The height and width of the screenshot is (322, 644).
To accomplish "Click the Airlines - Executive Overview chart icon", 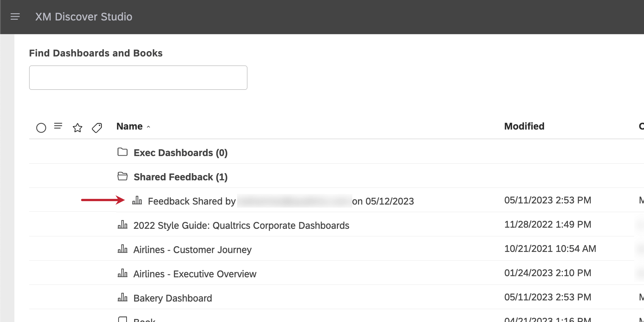I will click(x=122, y=273).
